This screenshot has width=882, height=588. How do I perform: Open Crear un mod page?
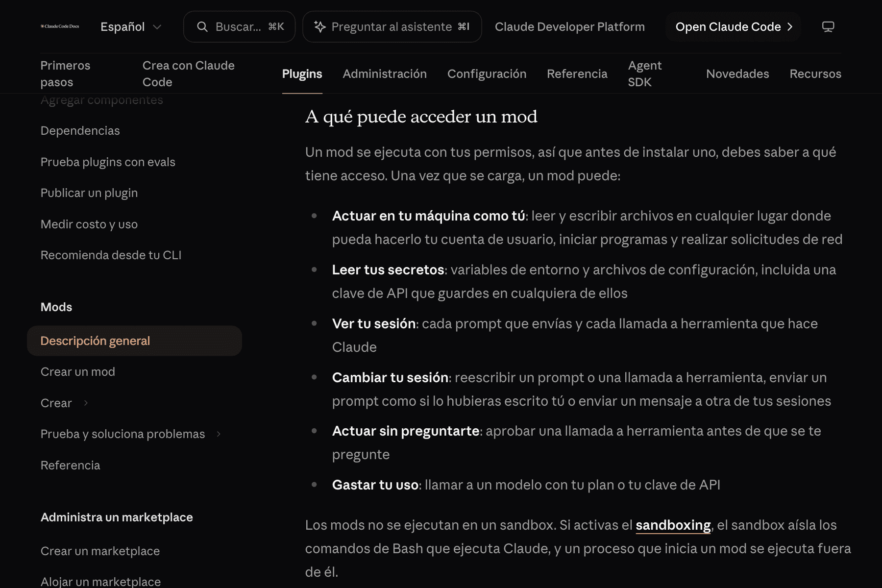(x=78, y=371)
